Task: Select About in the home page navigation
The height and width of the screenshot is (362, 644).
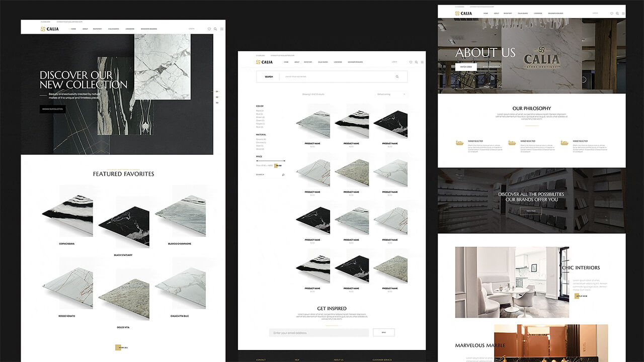Action: click(85, 29)
